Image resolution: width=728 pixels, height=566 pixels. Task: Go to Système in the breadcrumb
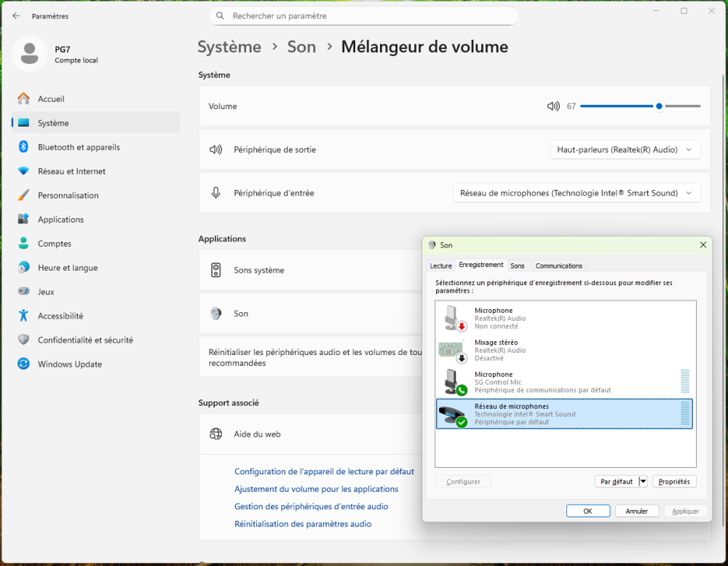(229, 47)
